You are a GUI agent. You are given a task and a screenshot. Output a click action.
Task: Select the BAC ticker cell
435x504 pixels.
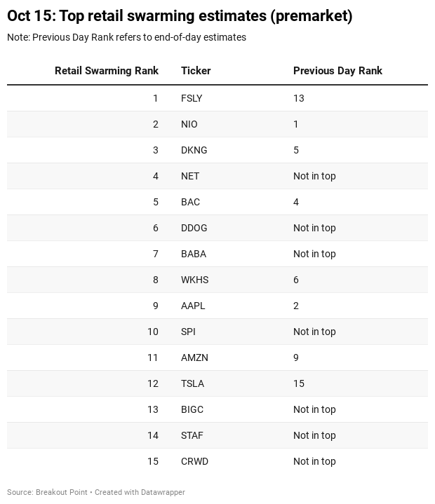coord(190,202)
